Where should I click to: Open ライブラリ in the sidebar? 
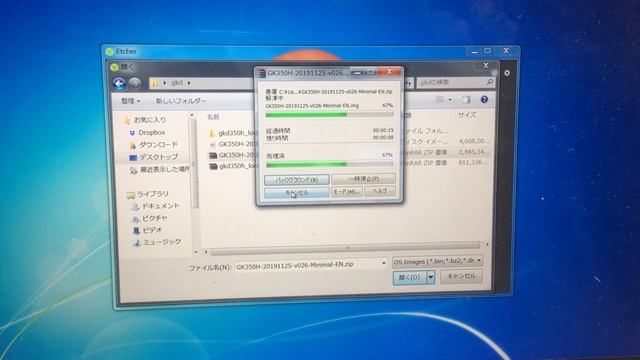click(x=147, y=194)
